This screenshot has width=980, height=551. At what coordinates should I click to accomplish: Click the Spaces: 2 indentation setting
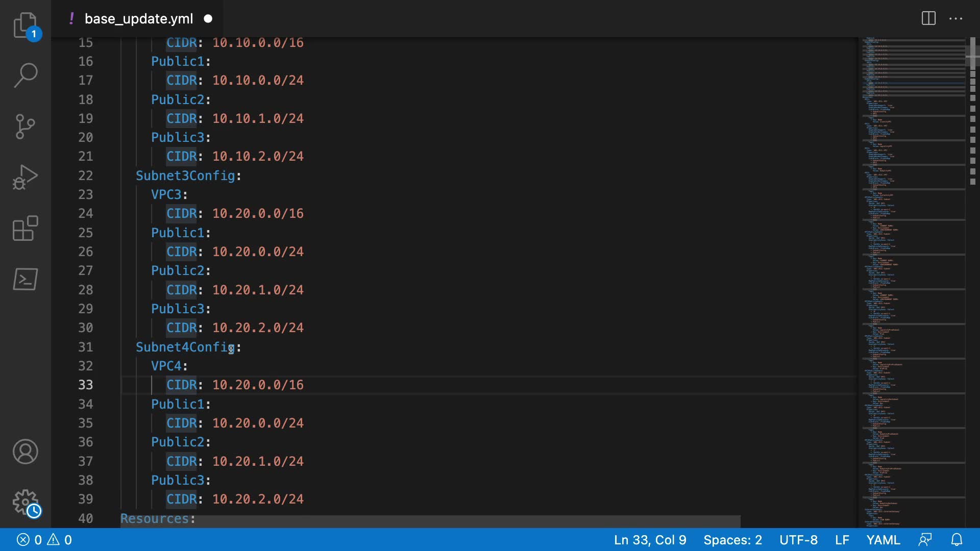(732, 540)
